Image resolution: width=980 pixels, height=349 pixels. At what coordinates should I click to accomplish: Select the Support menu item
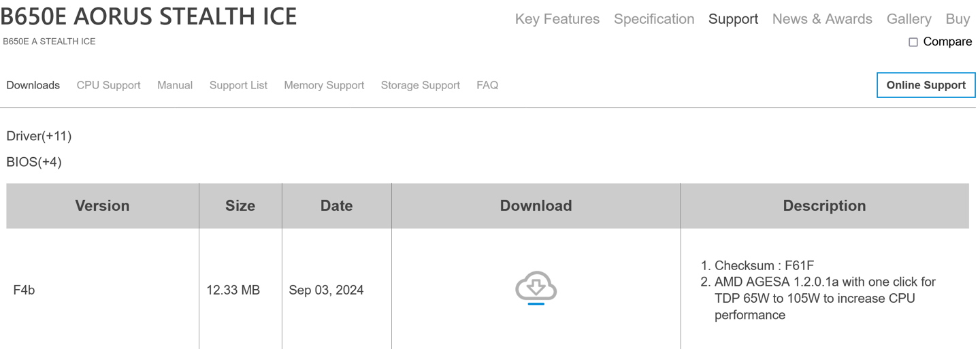[x=733, y=19]
